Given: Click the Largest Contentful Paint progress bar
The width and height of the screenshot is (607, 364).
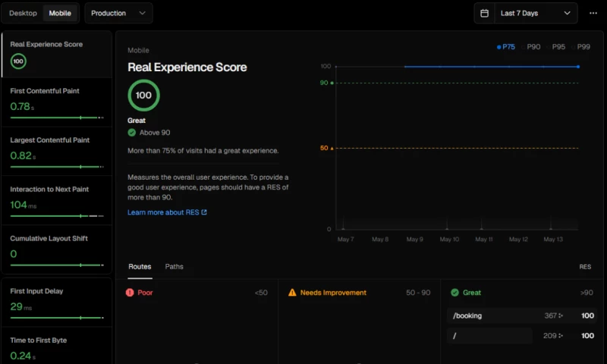Looking at the screenshot, I should [x=57, y=167].
